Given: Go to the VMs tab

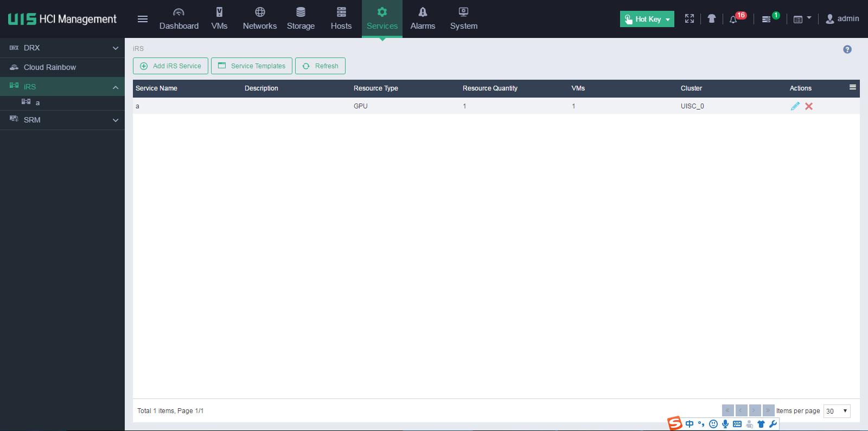Looking at the screenshot, I should (220, 19).
